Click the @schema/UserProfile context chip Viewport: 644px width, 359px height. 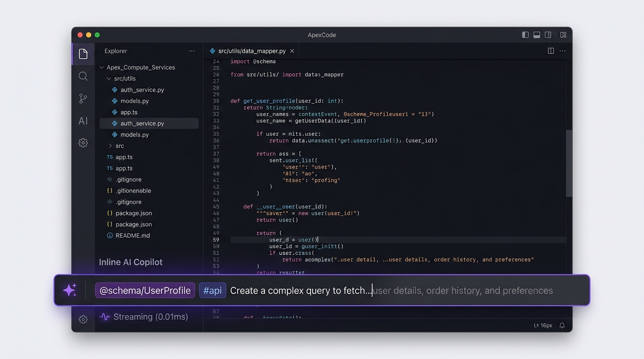[x=145, y=290]
